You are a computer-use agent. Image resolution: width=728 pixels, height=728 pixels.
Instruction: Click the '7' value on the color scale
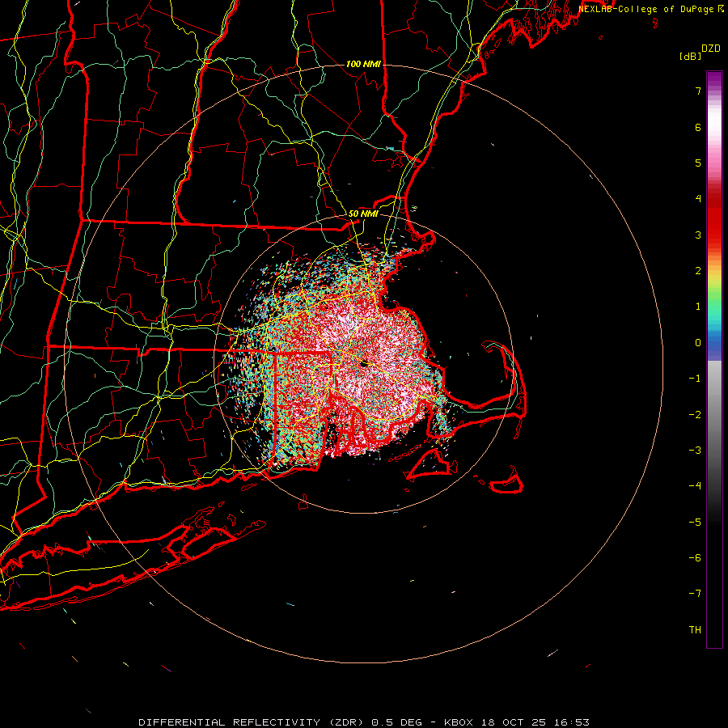(698, 91)
